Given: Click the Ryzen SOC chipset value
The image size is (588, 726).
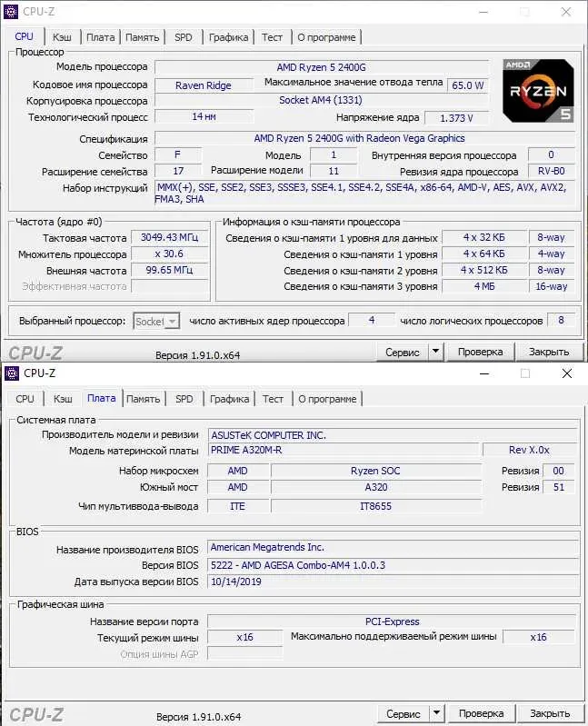Looking at the screenshot, I should point(376,471).
